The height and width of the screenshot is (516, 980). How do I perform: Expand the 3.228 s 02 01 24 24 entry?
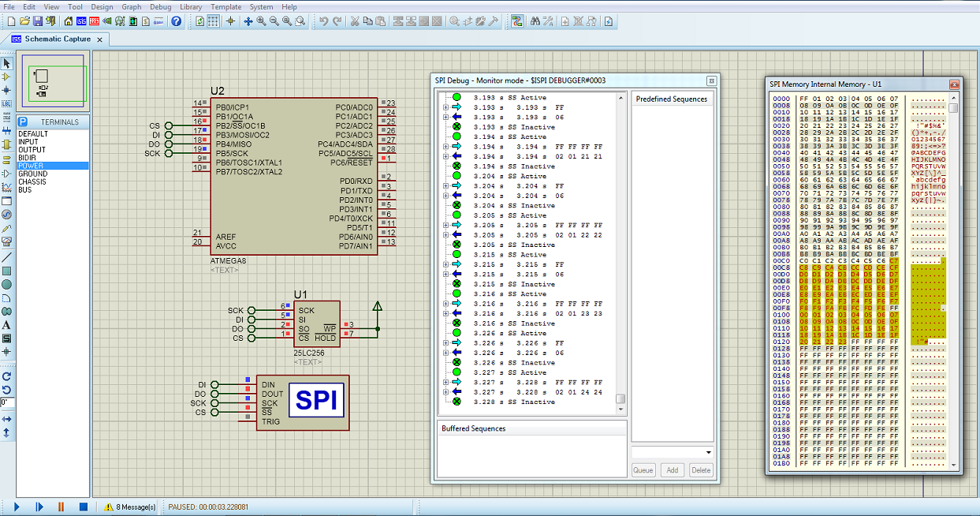pyautogui.click(x=446, y=392)
